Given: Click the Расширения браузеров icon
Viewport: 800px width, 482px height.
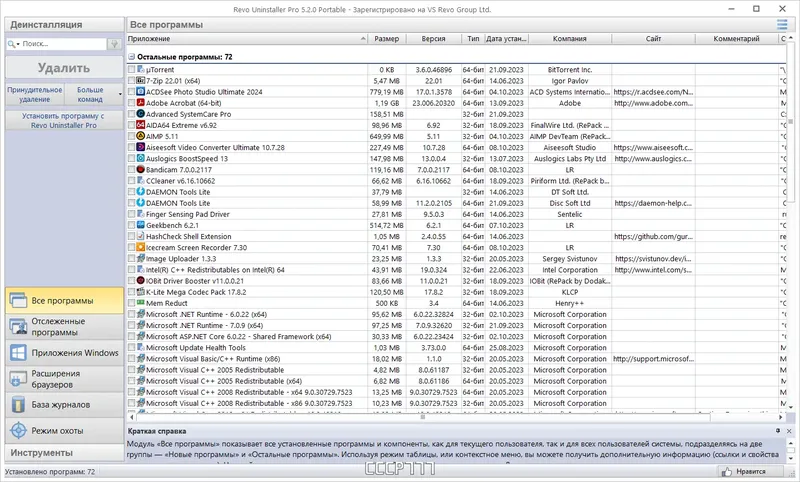Looking at the screenshot, I should tap(18, 378).
